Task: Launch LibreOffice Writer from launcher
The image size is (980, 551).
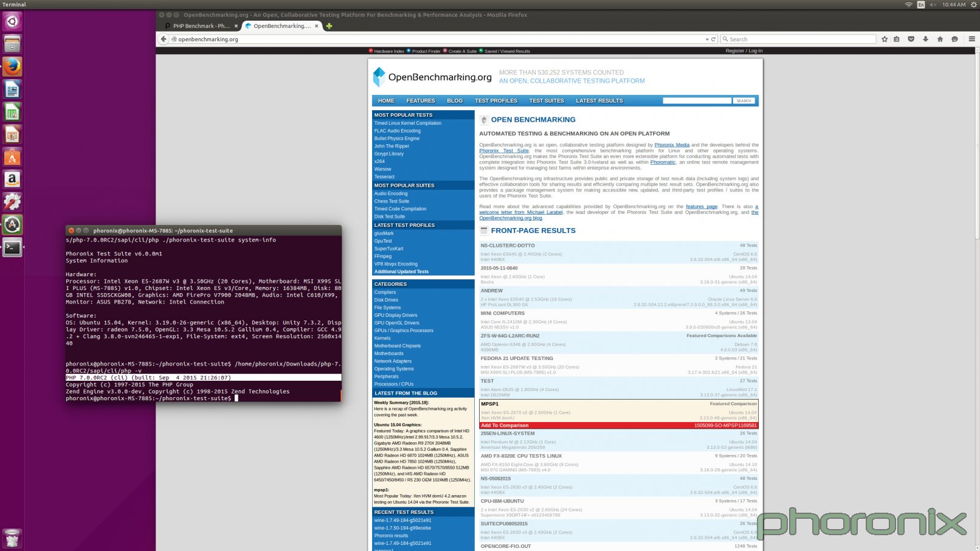Action: (12, 89)
